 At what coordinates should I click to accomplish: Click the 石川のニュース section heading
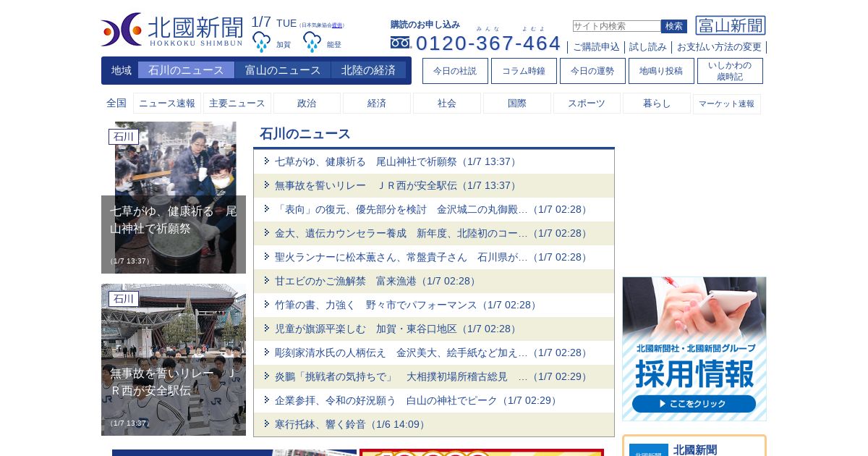coord(305,134)
